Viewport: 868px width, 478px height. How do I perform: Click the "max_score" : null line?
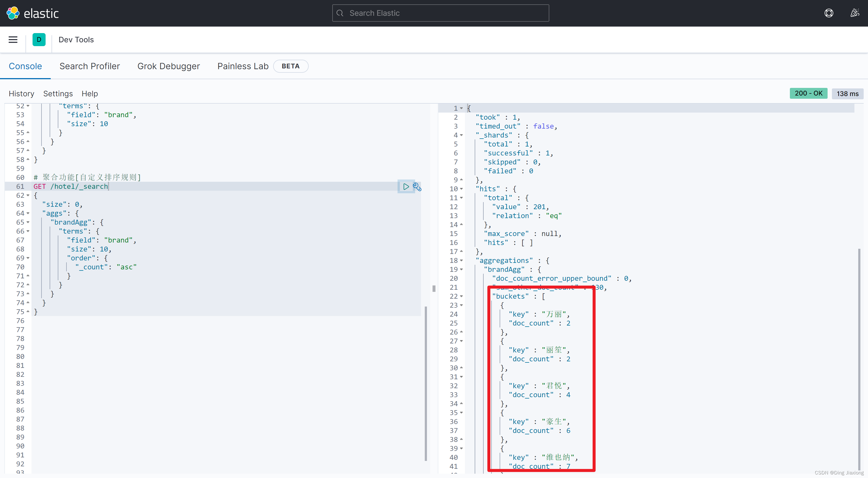coord(523,234)
